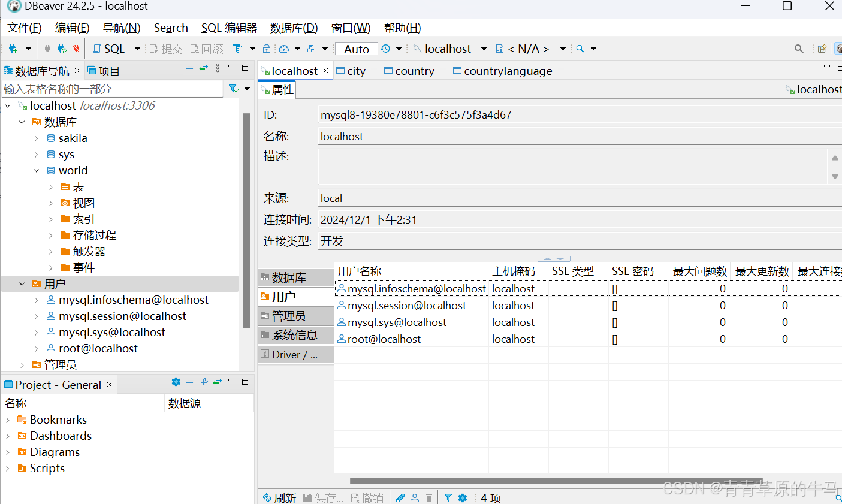Click the lock icon in the toolbar
This screenshot has width=842, height=504.
point(267,49)
